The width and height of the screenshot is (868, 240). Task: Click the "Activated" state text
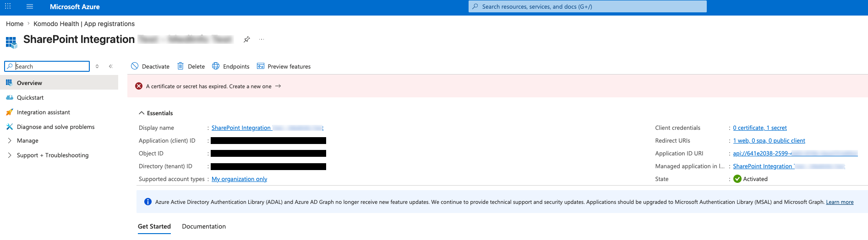(755, 179)
